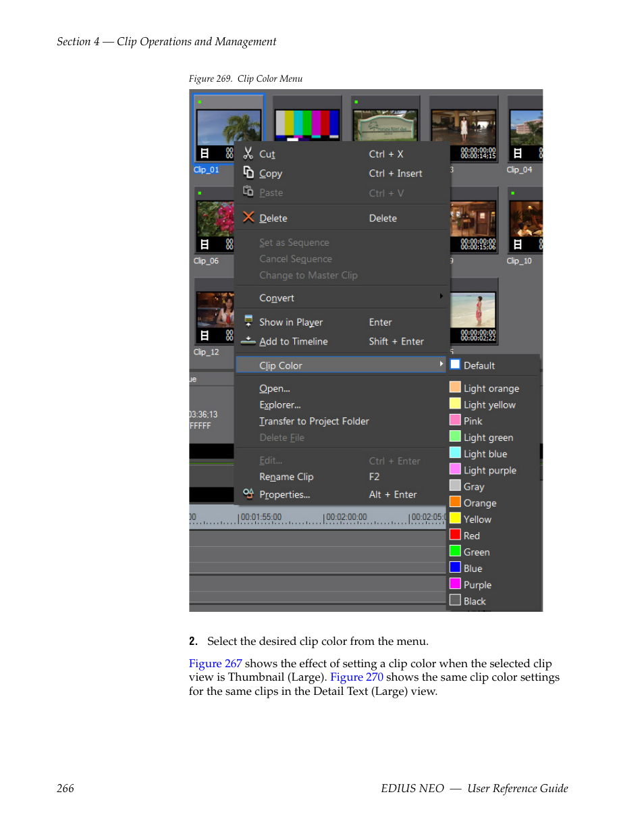Expand the Clip Color submenu arrow
This screenshot has height=834, width=644.
coord(441,364)
